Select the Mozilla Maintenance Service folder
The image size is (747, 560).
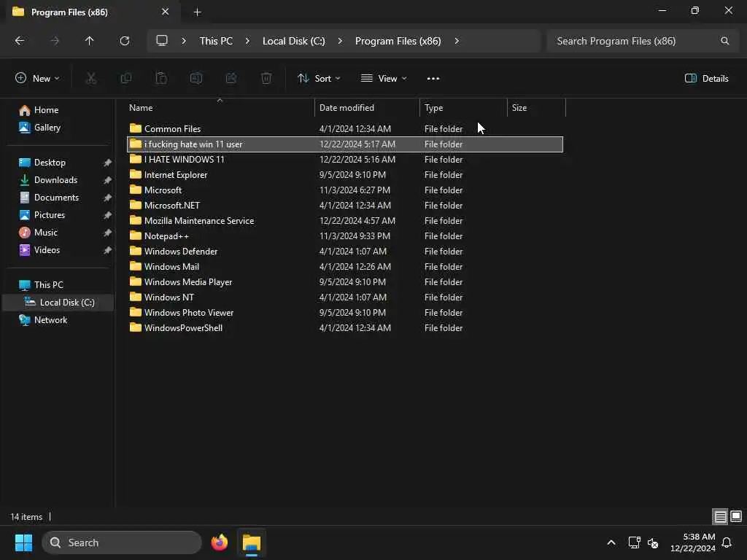(x=345, y=220)
